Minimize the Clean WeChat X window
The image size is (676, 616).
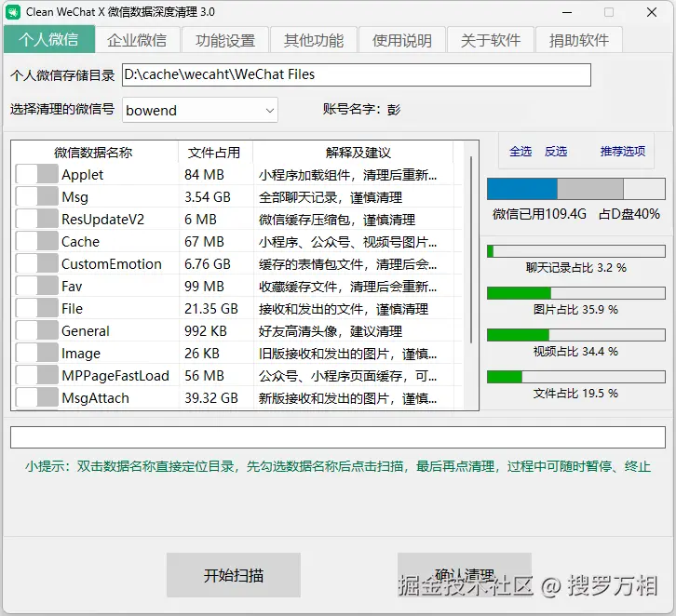[x=567, y=12]
